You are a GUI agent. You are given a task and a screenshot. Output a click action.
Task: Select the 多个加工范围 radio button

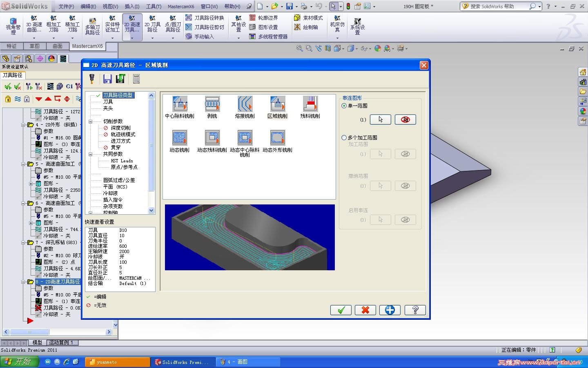pos(344,138)
